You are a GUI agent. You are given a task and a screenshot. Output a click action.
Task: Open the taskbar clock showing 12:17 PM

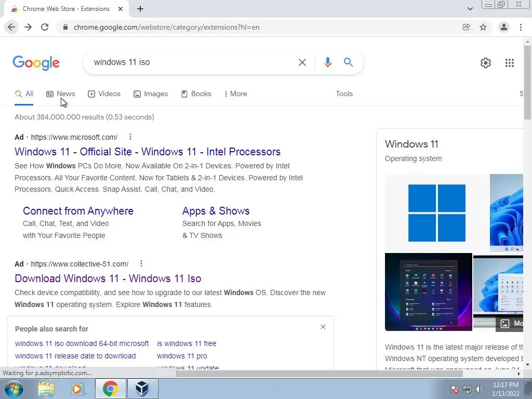(506, 389)
